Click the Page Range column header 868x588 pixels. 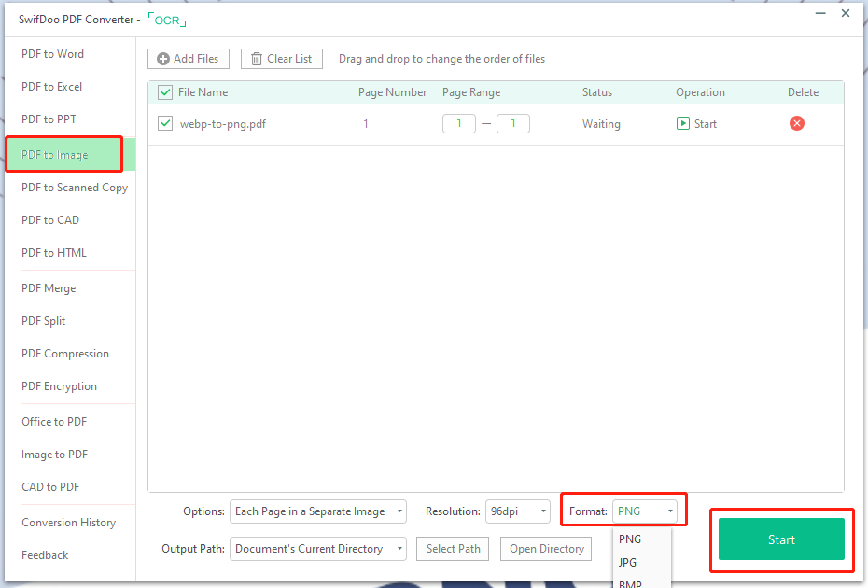pos(471,92)
